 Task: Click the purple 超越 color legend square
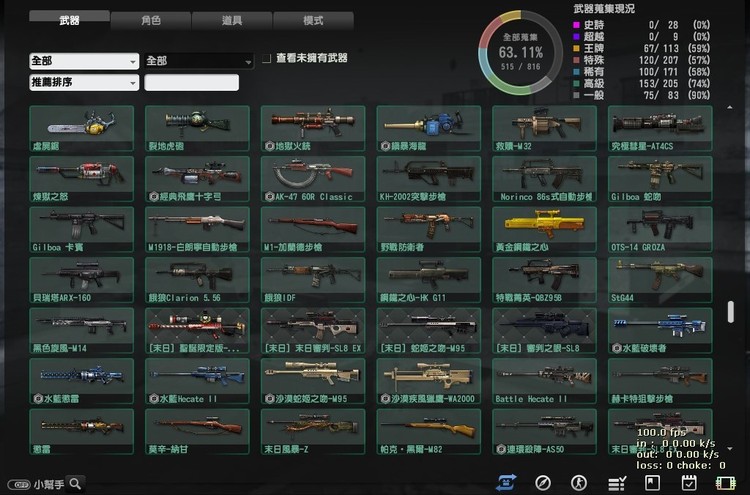[576, 36]
